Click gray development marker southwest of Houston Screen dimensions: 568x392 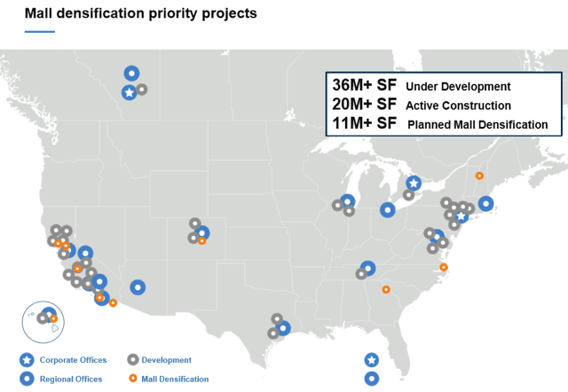click(x=273, y=333)
